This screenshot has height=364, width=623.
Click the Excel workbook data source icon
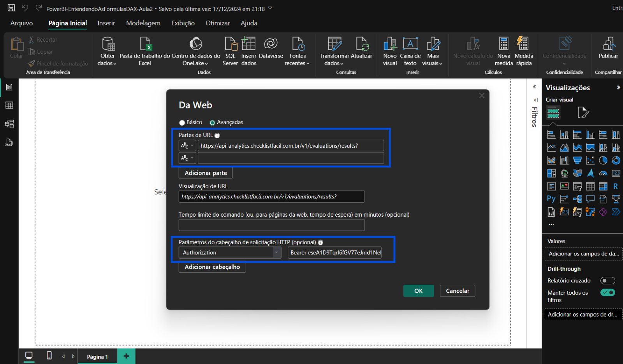click(x=145, y=44)
